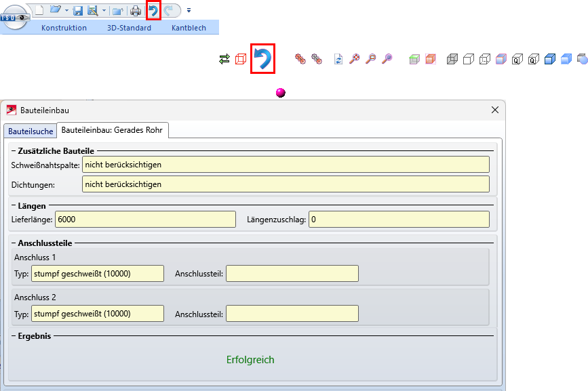Click the Anschlussteil field of Anschluss 1
588x391 pixels.
click(292, 273)
